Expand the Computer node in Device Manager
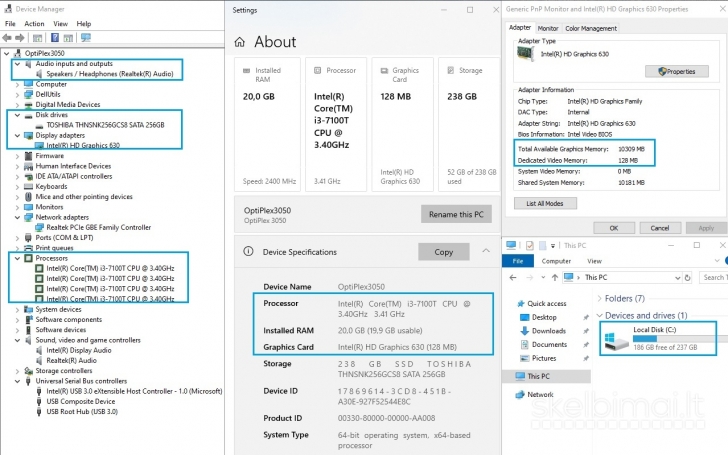 pyautogui.click(x=17, y=84)
